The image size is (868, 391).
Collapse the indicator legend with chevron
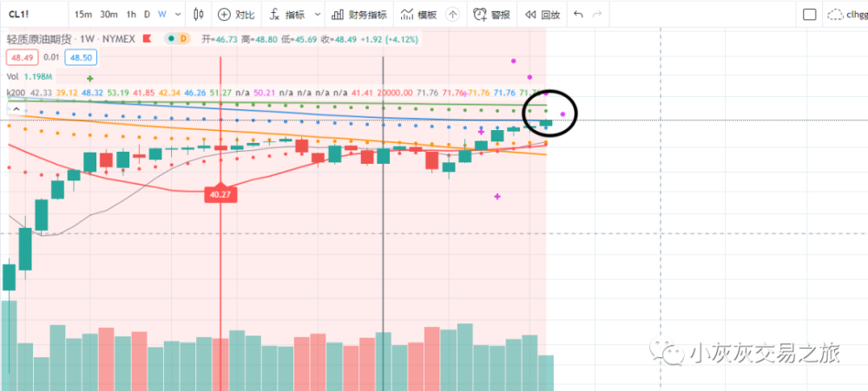pos(16,109)
